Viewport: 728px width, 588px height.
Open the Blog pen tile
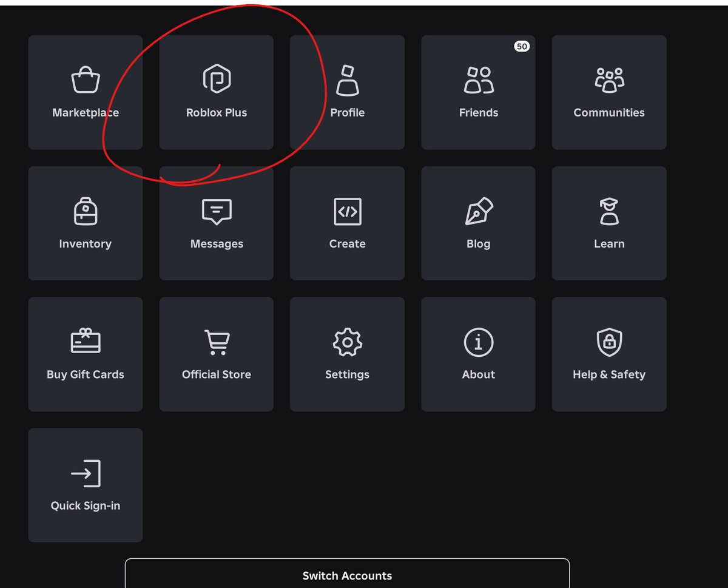click(478, 223)
